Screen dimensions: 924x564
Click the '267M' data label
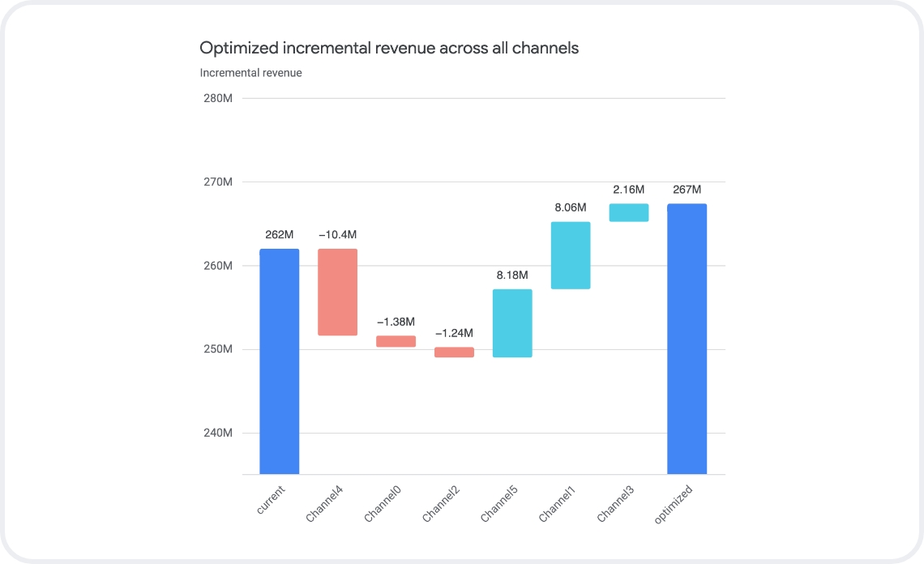(x=687, y=190)
